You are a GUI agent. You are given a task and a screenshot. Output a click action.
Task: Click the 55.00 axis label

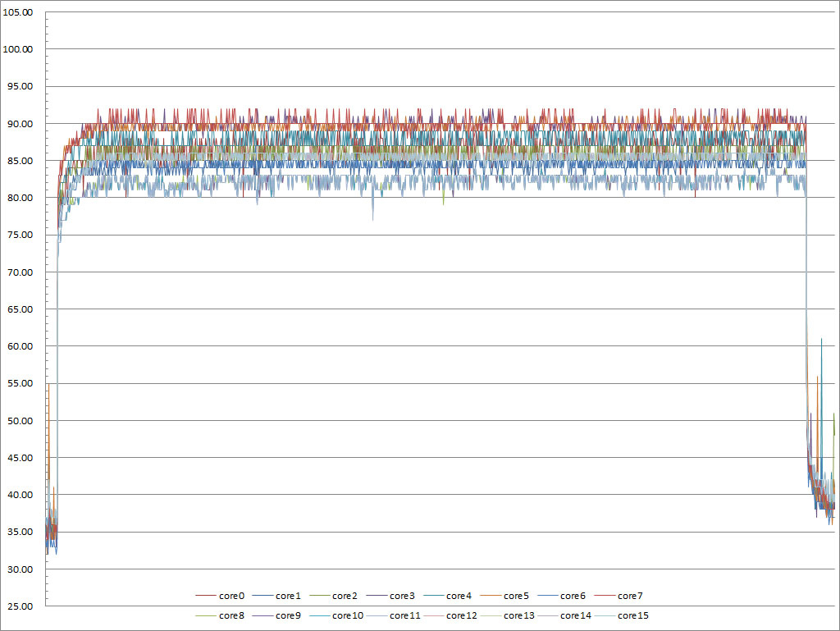tap(20, 383)
